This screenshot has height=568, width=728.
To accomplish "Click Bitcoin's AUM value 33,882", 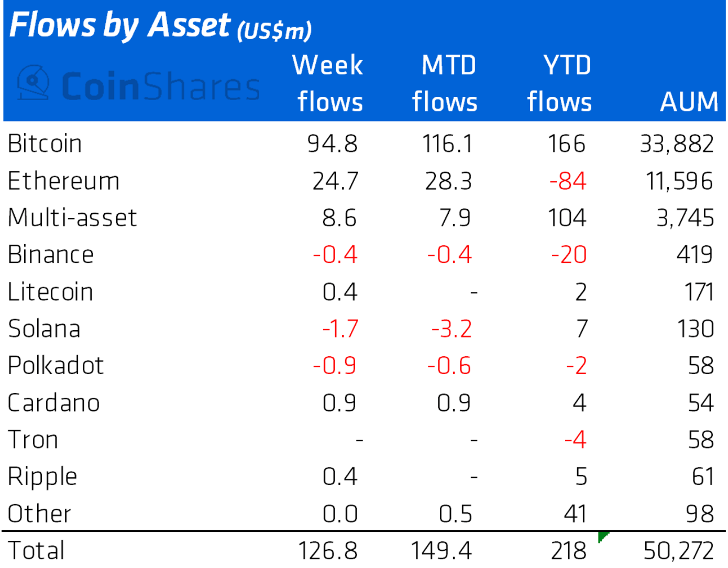I will 677,144.
